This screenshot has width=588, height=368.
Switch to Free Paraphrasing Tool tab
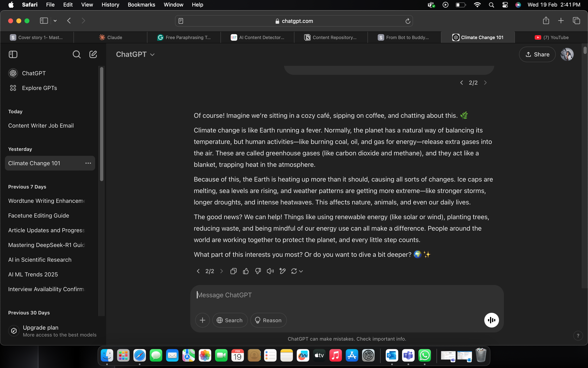pyautogui.click(x=184, y=37)
